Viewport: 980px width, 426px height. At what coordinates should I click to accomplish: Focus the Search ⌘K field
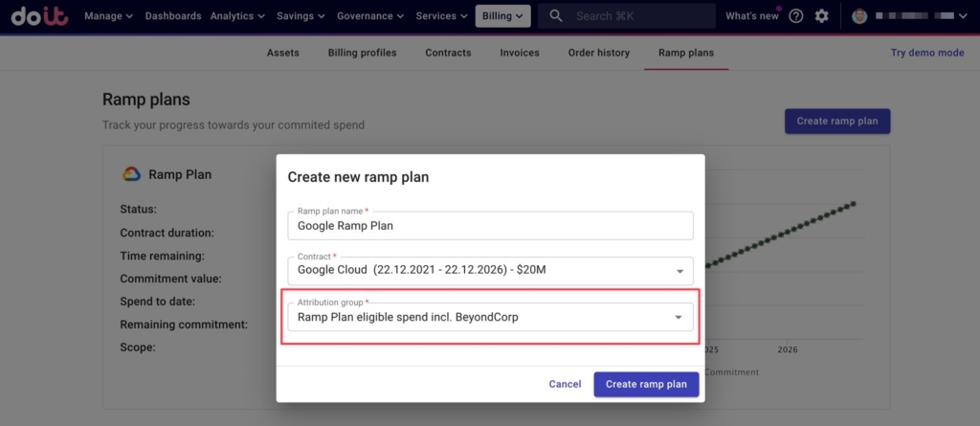(627, 15)
